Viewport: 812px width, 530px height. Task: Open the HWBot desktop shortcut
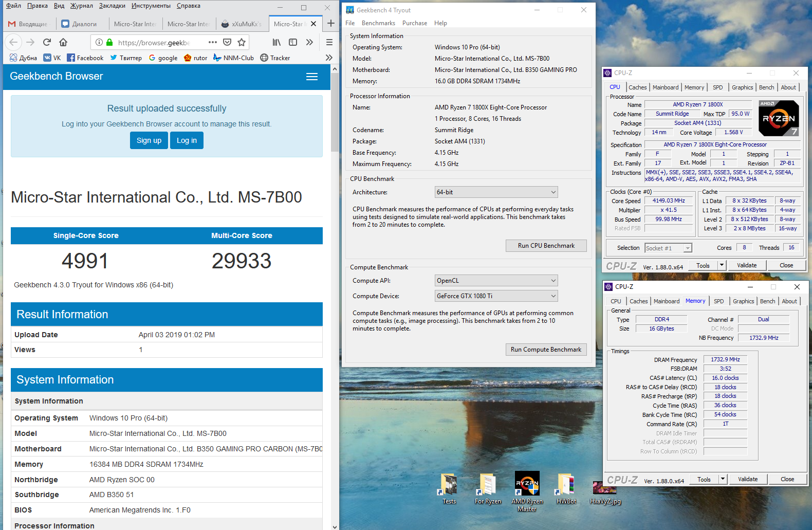[566, 489]
